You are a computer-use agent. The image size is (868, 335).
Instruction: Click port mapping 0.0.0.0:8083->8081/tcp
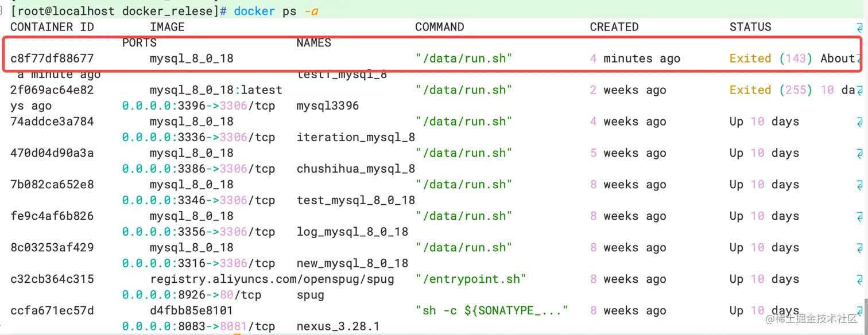199,327
